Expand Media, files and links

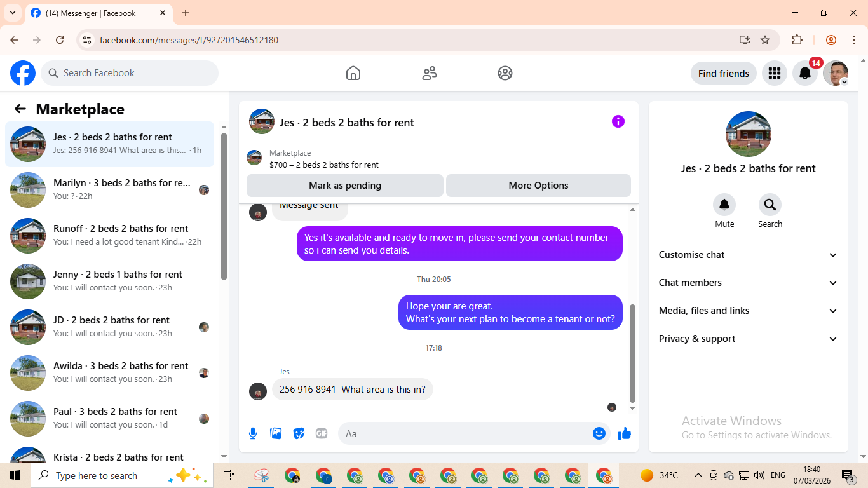tap(749, 311)
